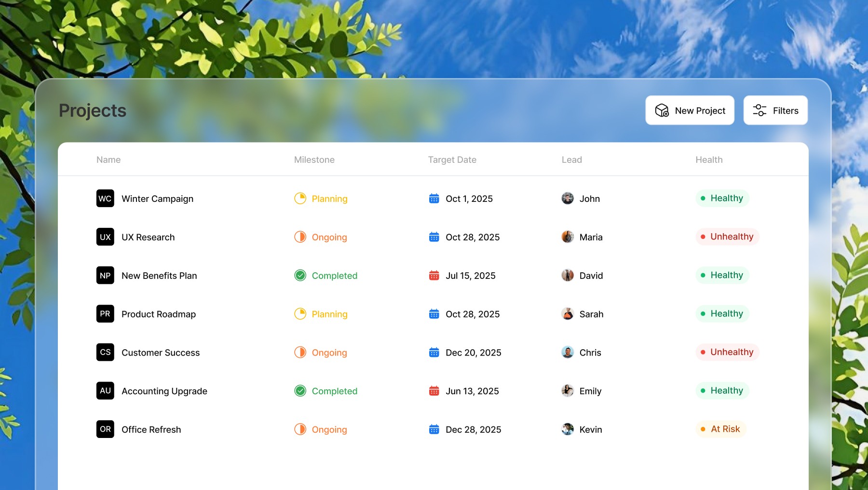Click the calendar icon beside Oct 1, 2025

[434, 199]
